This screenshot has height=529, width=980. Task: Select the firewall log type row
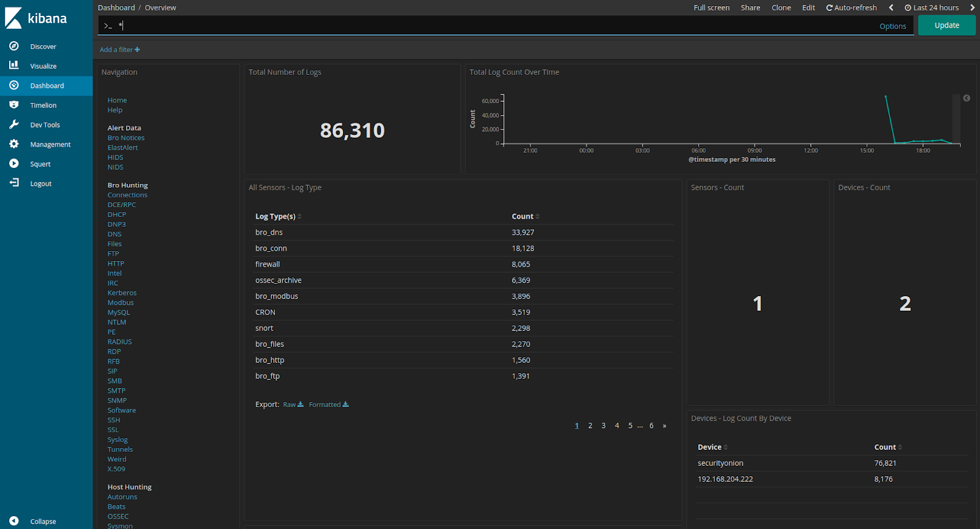464,264
